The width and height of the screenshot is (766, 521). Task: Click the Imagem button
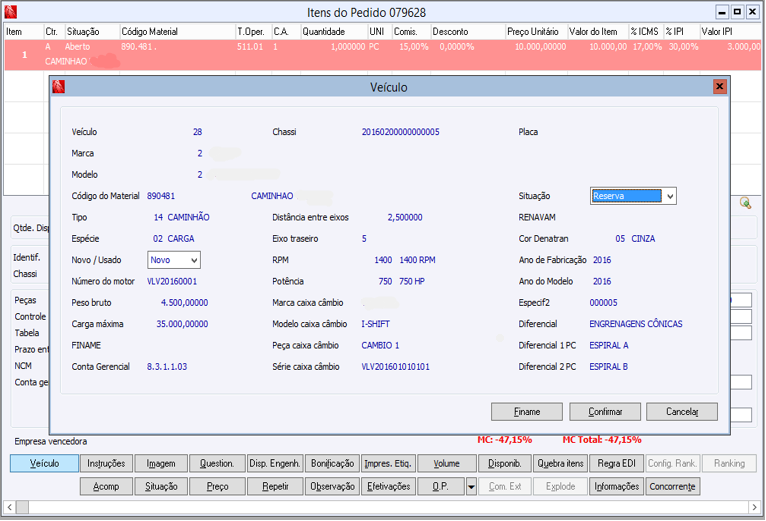pos(161,463)
